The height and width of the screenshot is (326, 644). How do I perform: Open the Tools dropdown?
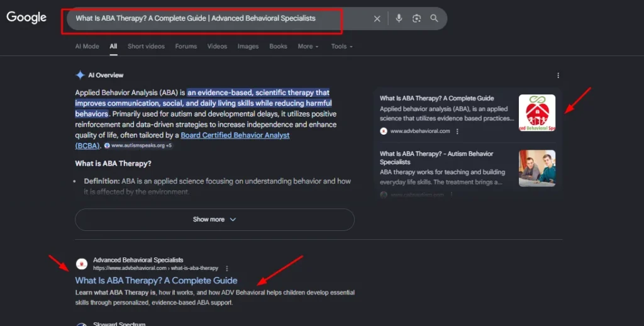[341, 47]
